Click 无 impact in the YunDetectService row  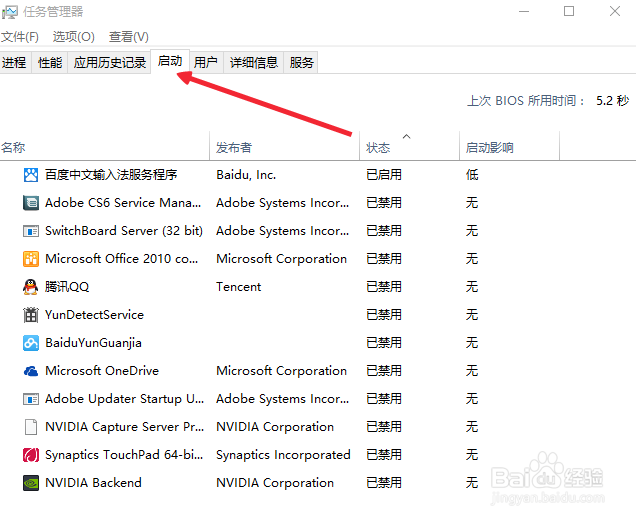[x=472, y=315]
